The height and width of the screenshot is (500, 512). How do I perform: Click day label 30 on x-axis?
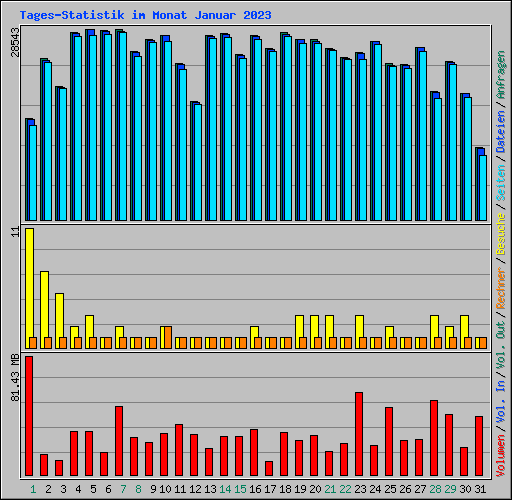[465, 489]
